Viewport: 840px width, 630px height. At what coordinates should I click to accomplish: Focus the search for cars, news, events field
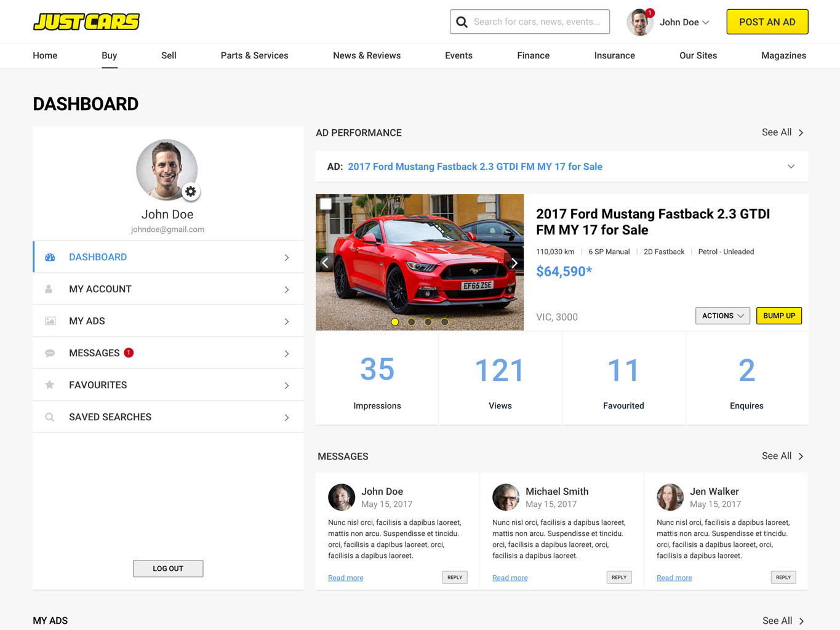[530, 22]
